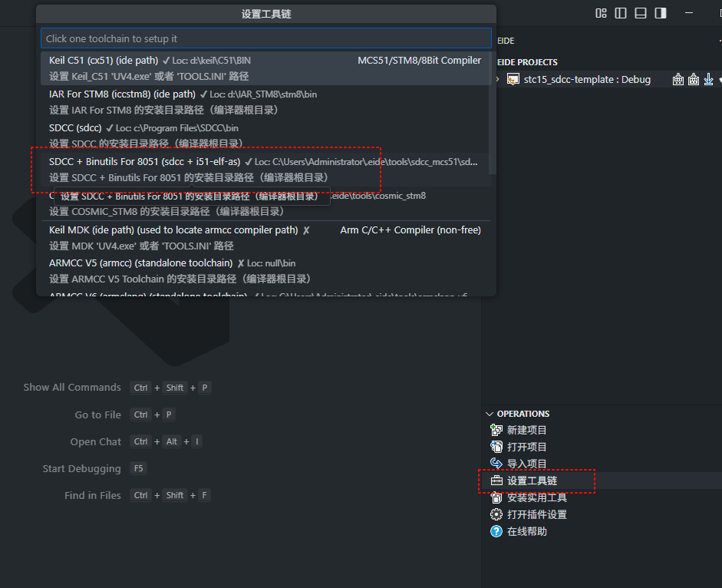Toggle the secondary side bar layout icon
The width and height of the screenshot is (722, 588).
(x=661, y=13)
